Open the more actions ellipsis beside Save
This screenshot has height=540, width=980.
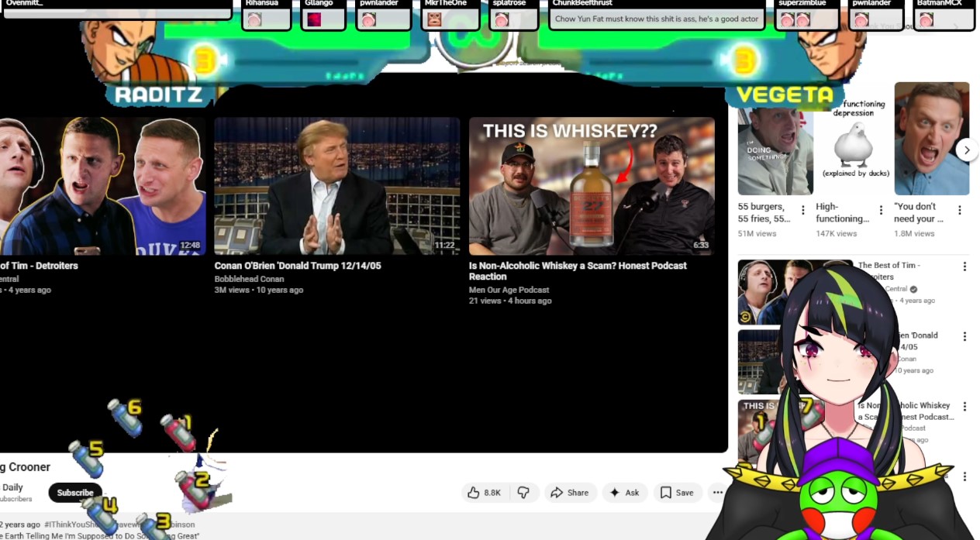click(717, 493)
